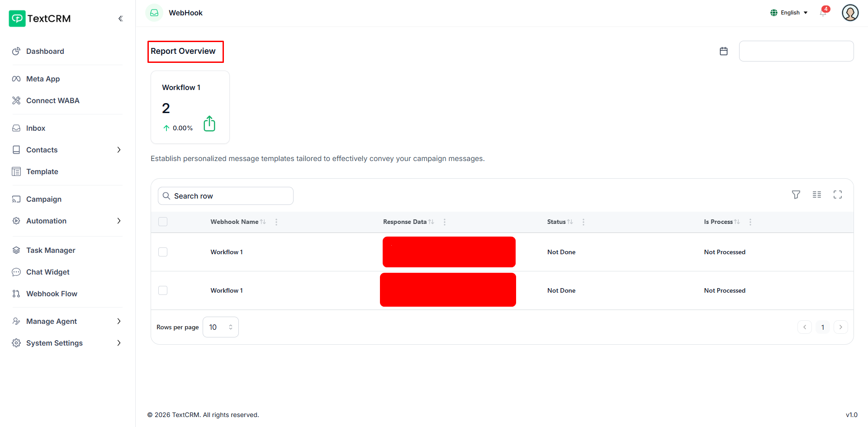This screenshot has width=868, height=427.
Task: Click the calendar icon beside the date field
Action: pyautogui.click(x=724, y=51)
